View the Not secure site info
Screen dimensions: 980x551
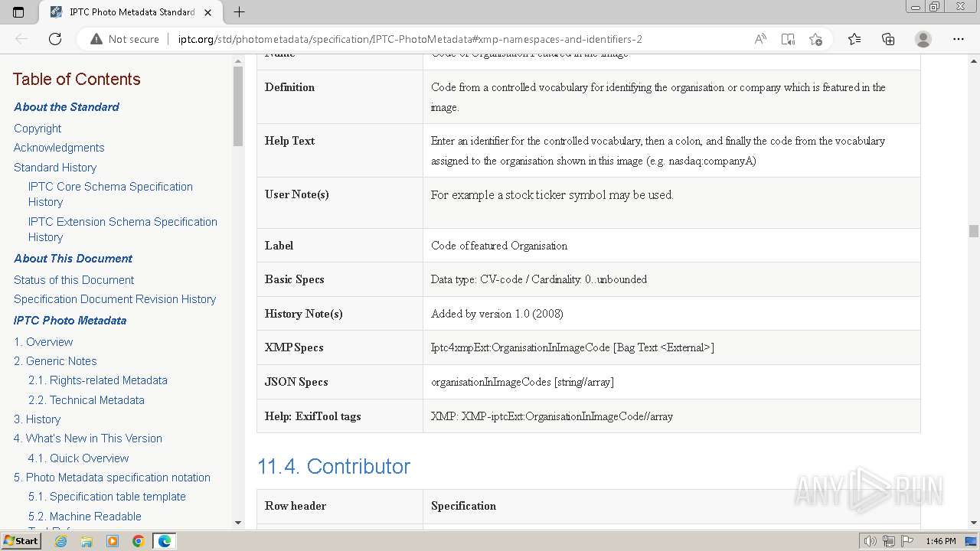click(x=125, y=39)
